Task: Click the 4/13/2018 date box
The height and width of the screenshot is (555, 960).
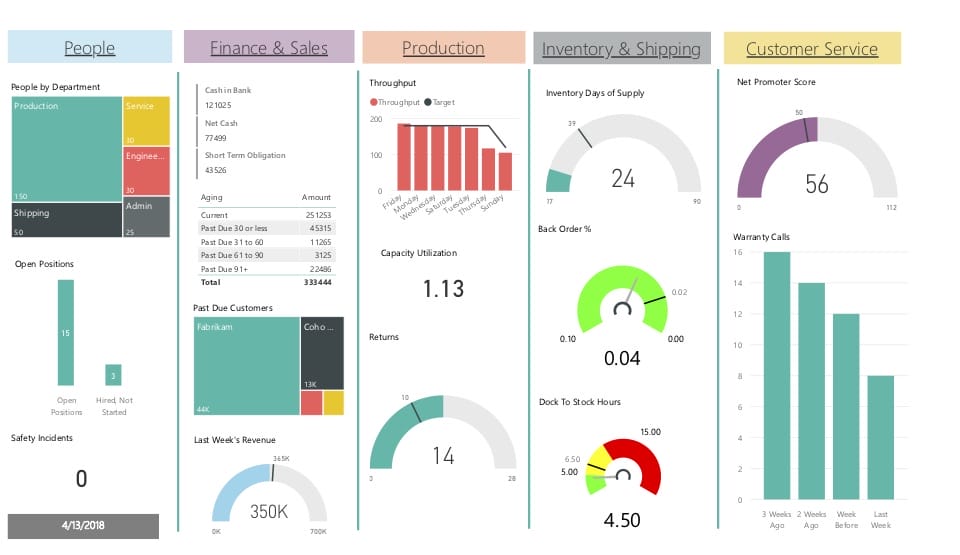Action: click(x=83, y=525)
